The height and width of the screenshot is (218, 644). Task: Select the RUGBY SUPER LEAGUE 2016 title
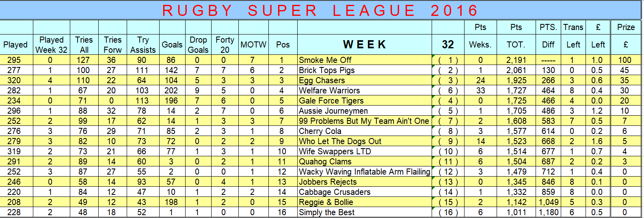click(321, 11)
